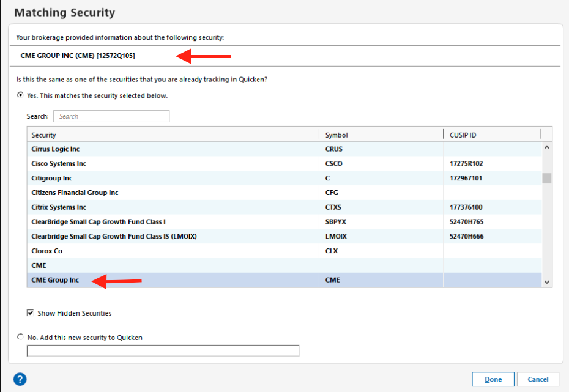Viewport: 569px width, 392px height.
Task: Click the Done button
Action: 493,379
